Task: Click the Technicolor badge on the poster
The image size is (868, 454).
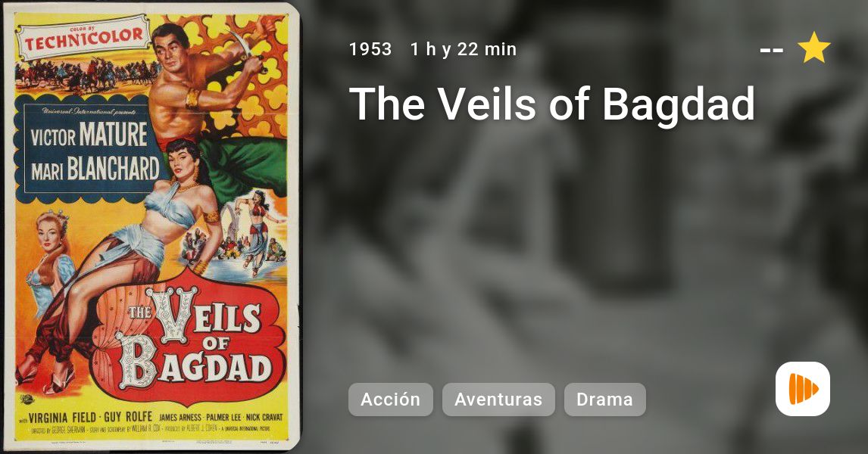Action: [x=83, y=37]
